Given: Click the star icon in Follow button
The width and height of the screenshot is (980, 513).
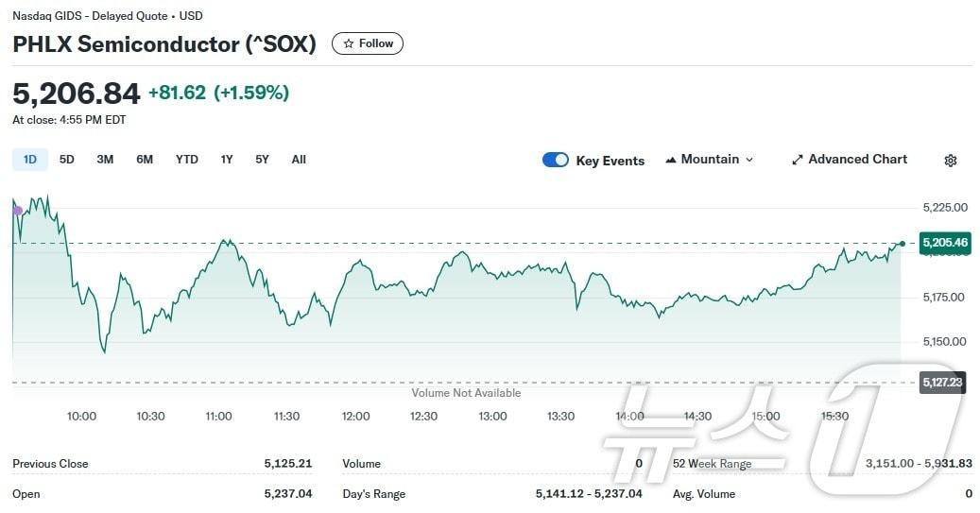Looking at the screenshot, I should [349, 43].
